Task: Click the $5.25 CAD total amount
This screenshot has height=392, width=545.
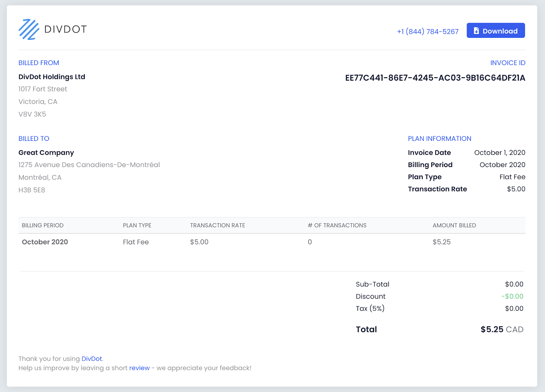Action: pyautogui.click(x=502, y=329)
